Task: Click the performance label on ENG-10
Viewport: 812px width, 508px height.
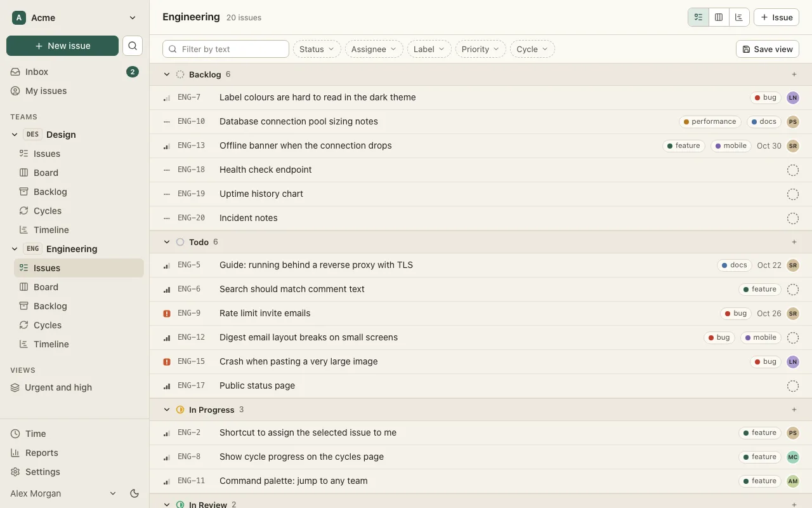Action: pyautogui.click(x=710, y=122)
